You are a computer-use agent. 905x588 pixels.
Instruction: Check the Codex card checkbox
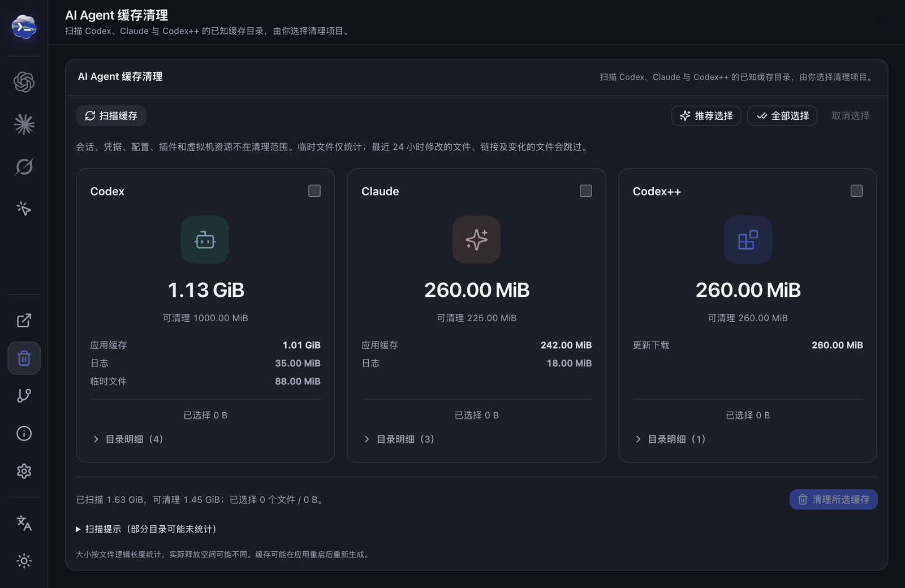coord(314,191)
